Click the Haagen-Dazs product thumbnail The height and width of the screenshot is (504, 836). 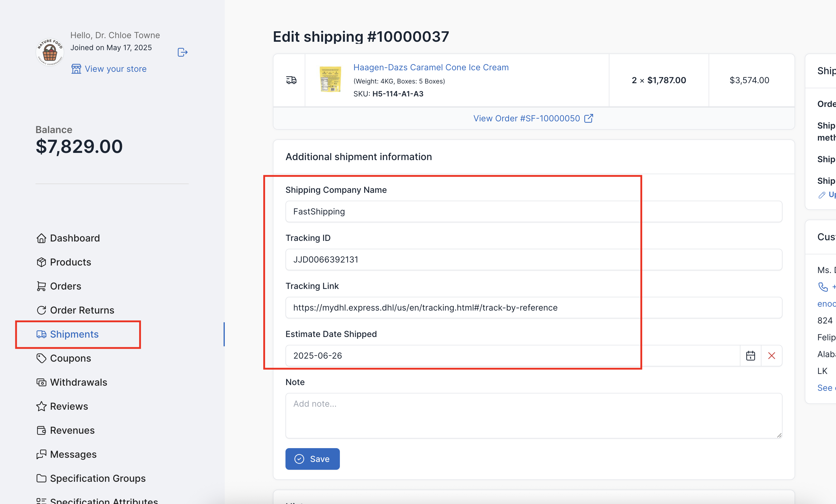click(330, 79)
